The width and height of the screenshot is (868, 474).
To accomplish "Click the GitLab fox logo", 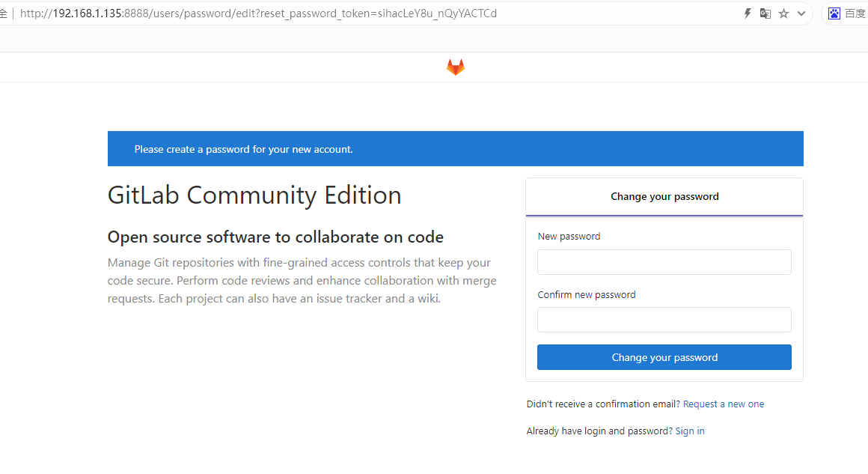I will point(455,67).
